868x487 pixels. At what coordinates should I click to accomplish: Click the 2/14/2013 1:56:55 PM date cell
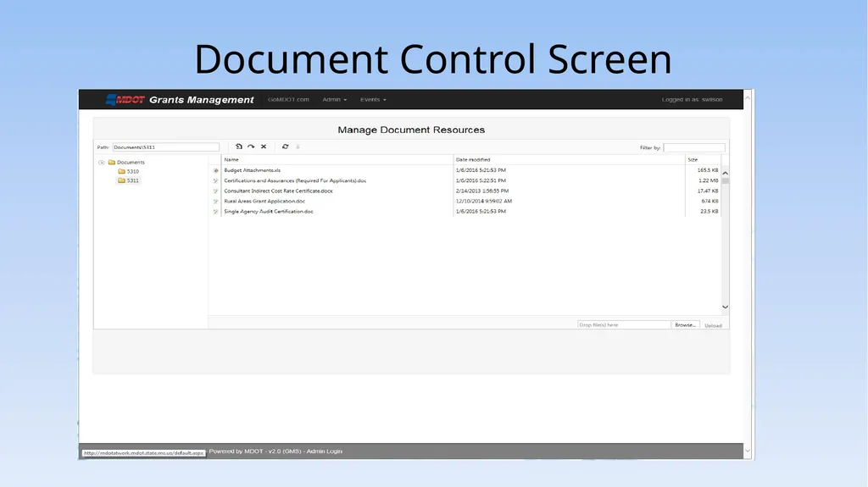(x=481, y=191)
